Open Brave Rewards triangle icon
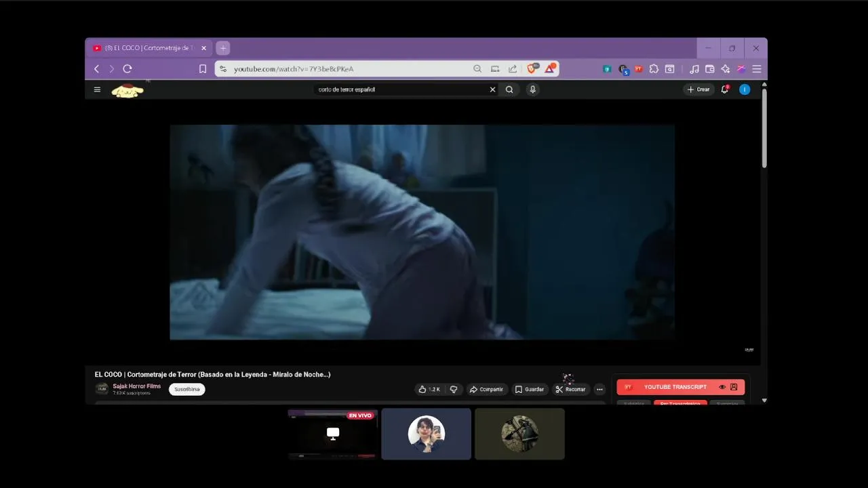This screenshot has width=868, height=488. point(550,68)
